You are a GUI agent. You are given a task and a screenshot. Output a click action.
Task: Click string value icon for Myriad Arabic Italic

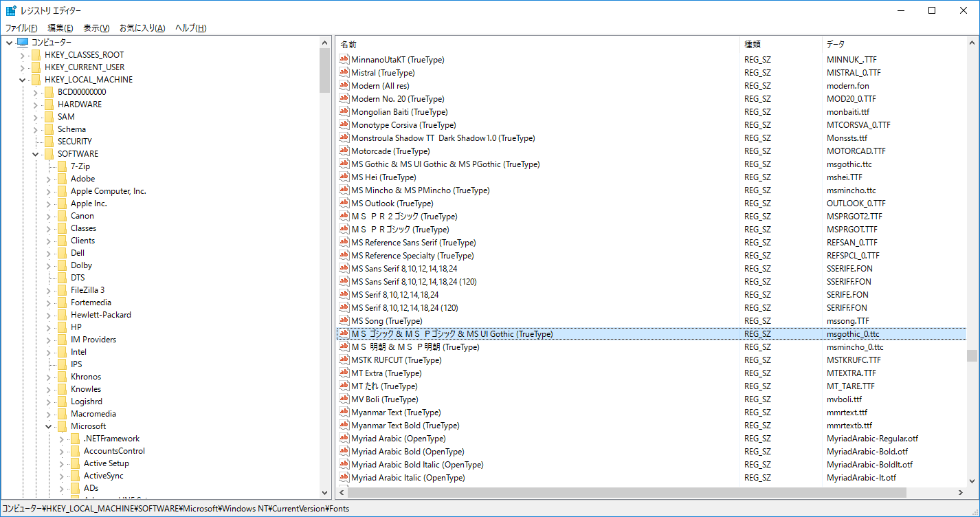(x=344, y=477)
